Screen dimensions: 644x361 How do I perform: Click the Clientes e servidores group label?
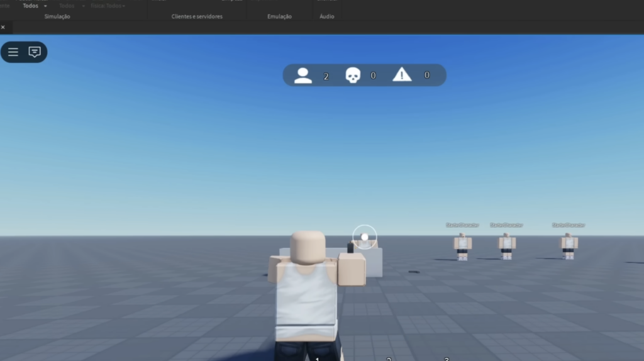point(197,16)
